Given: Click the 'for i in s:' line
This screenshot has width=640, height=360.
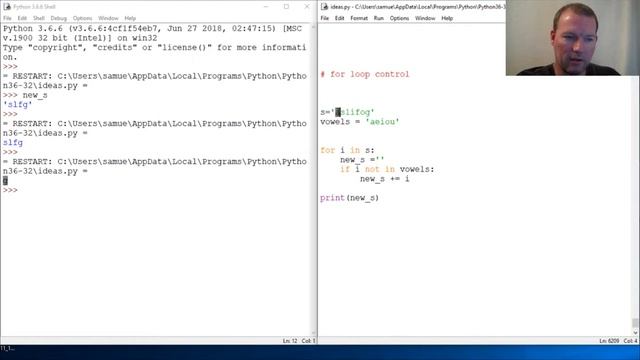Looking at the screenshot, I should [x=347, y=150].
